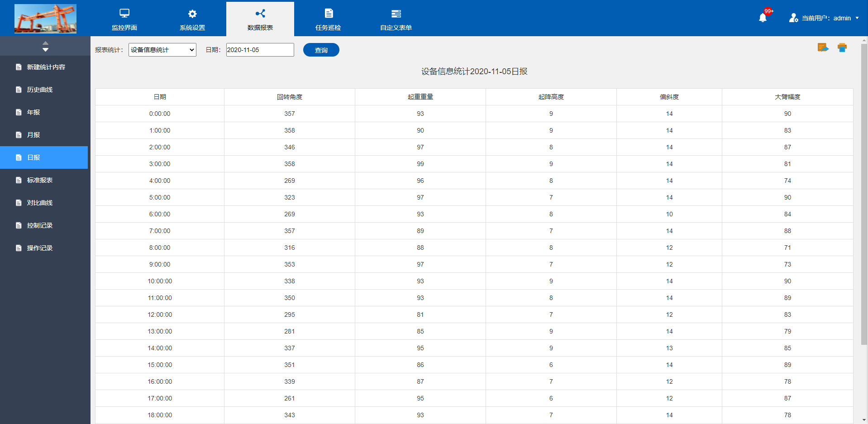Go to the 任务巡检 tab
The height and width of the screenshot is (424, 868).
point(328,19)
